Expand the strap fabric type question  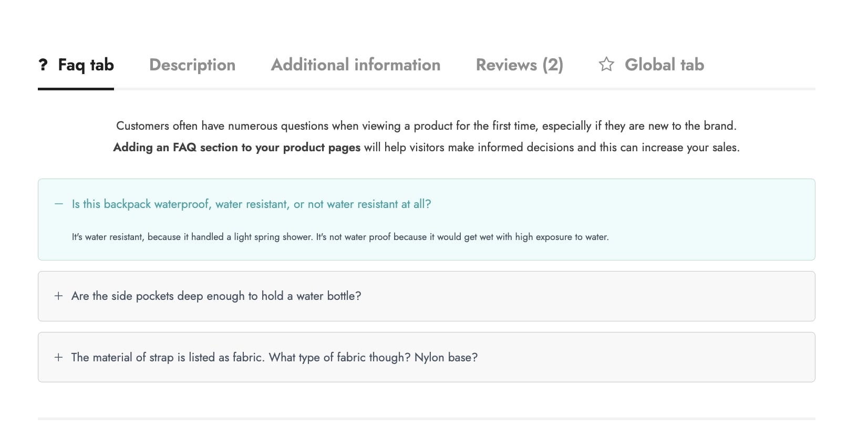click(274, 358)
